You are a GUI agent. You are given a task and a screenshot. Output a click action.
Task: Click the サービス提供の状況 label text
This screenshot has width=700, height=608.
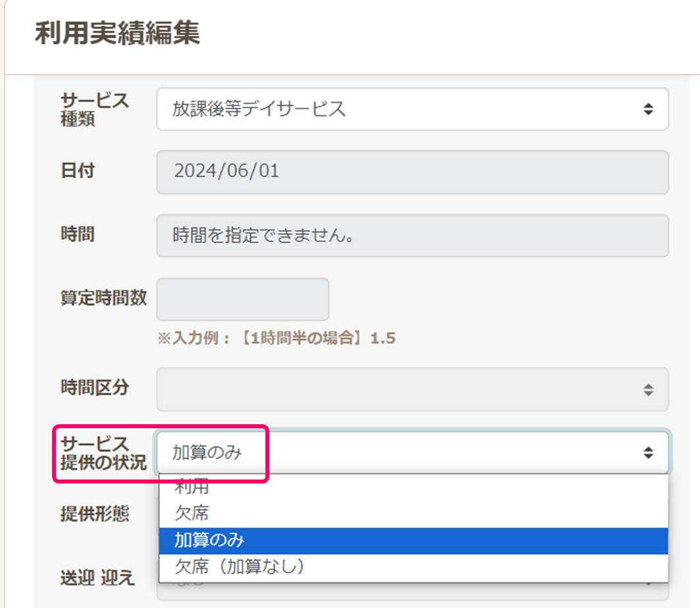(103, 452)
